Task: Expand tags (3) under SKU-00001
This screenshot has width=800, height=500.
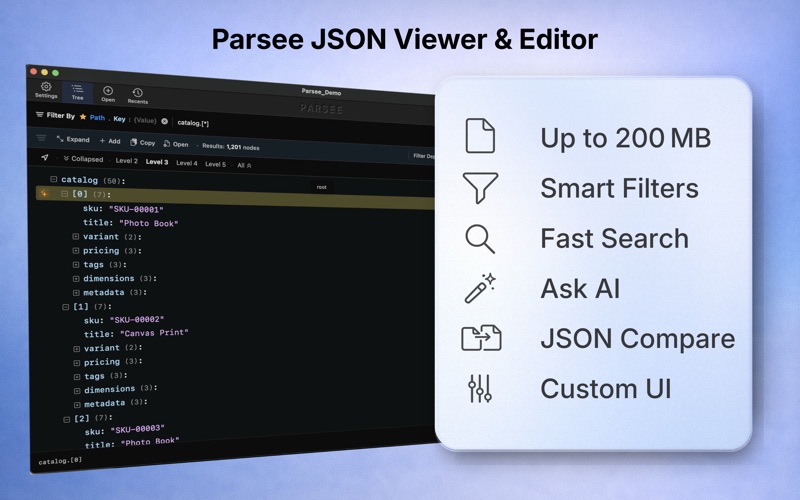Action: [76, 264]
